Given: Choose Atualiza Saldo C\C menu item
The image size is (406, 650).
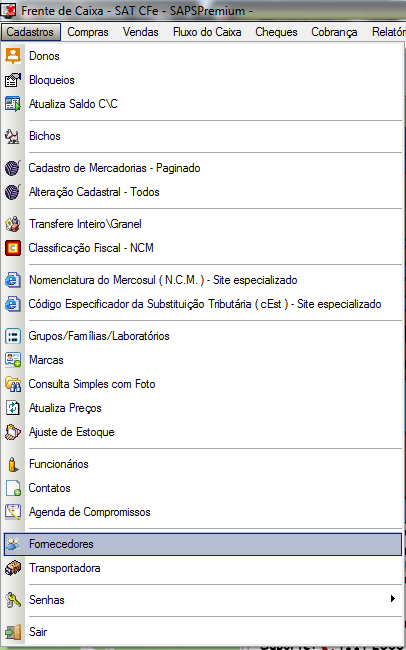Looking at the screenshot, I should click(73, 104).
